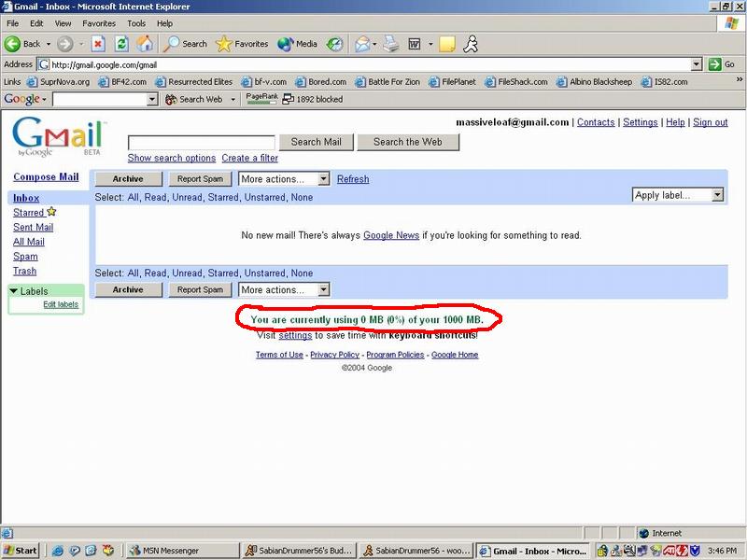Open the Edit labels link
747x560 pixels.
pyautogui.click(x=61, y=305)
